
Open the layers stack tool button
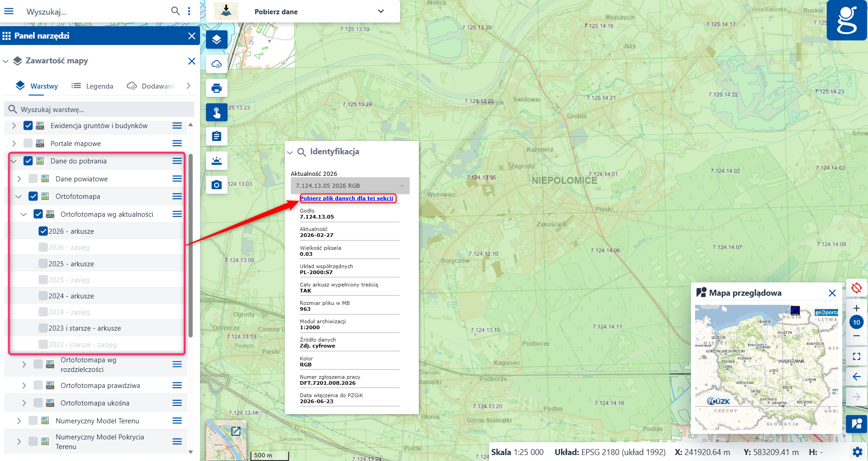(217, 39)
